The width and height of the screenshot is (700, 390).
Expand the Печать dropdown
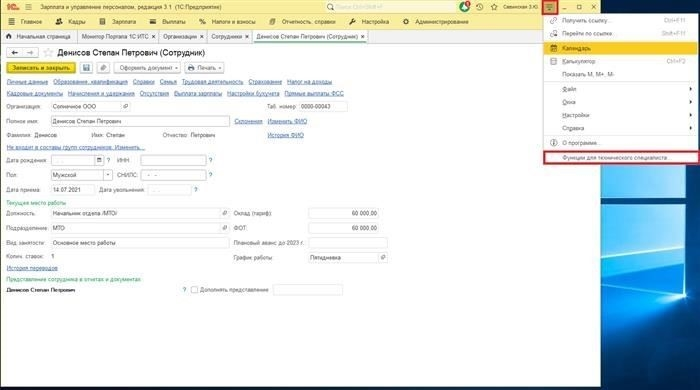coord(204,68)
